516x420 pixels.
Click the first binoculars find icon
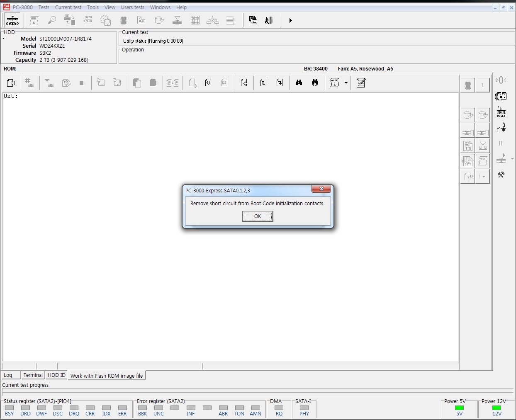299,83
